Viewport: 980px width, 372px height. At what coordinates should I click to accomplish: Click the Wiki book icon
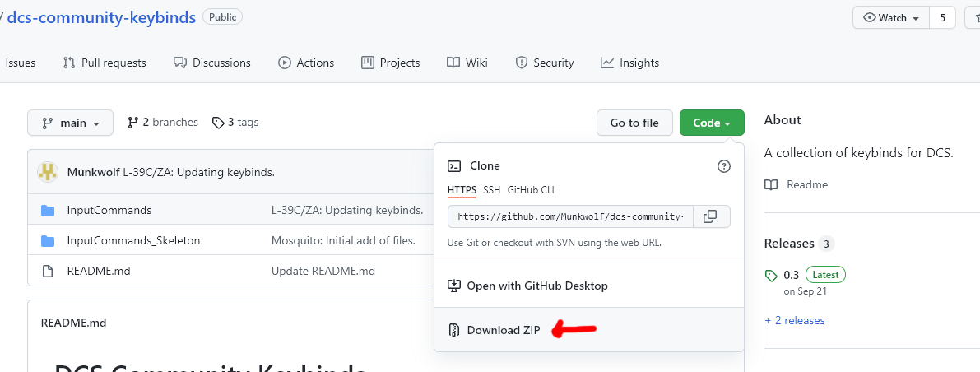(453, 63)
